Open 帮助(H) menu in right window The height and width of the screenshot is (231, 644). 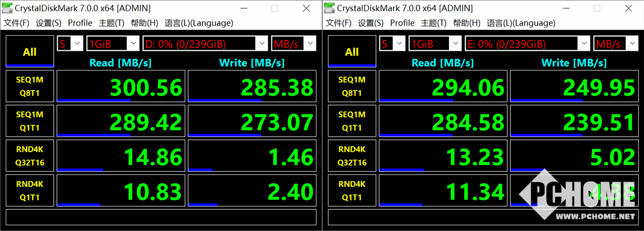coord(467,23)
